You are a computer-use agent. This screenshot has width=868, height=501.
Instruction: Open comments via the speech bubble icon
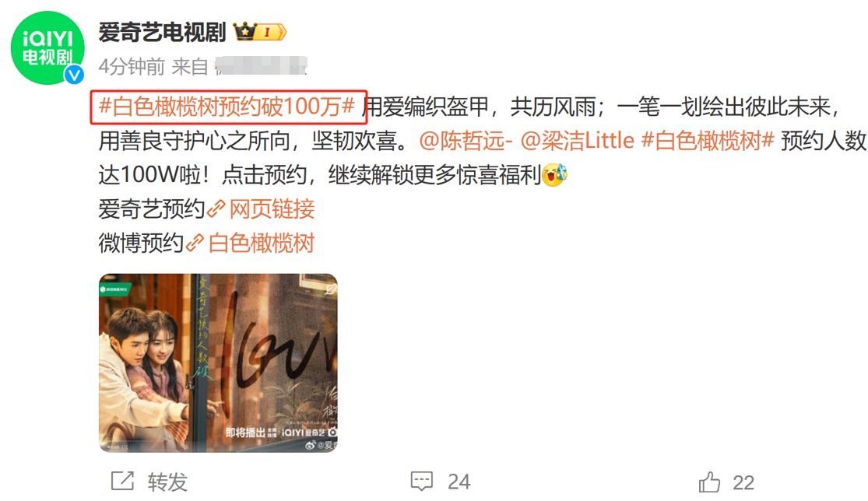point(421,481)
